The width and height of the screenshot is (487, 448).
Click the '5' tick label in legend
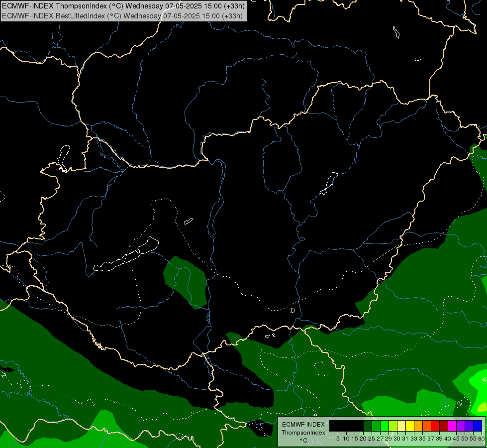338,439
